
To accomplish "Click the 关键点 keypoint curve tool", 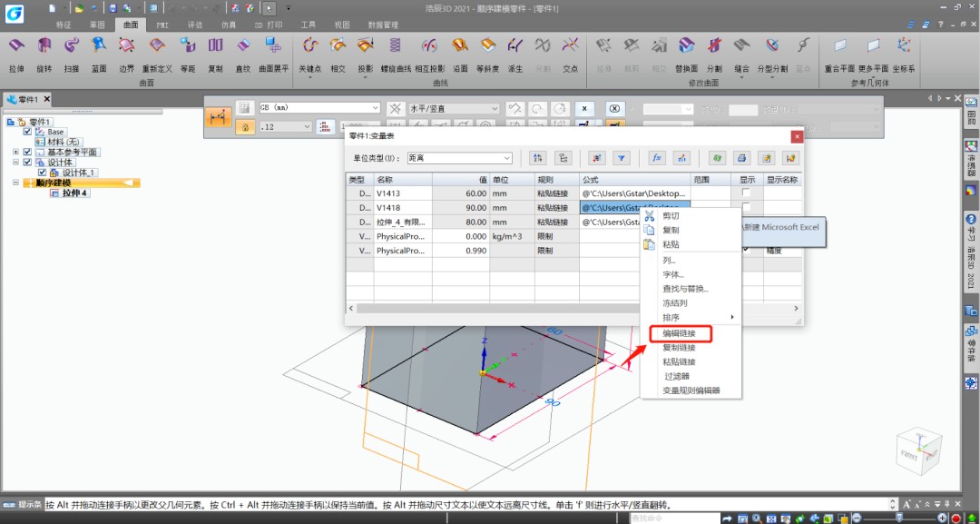I will pyautogui.click(x=309, y=45).
